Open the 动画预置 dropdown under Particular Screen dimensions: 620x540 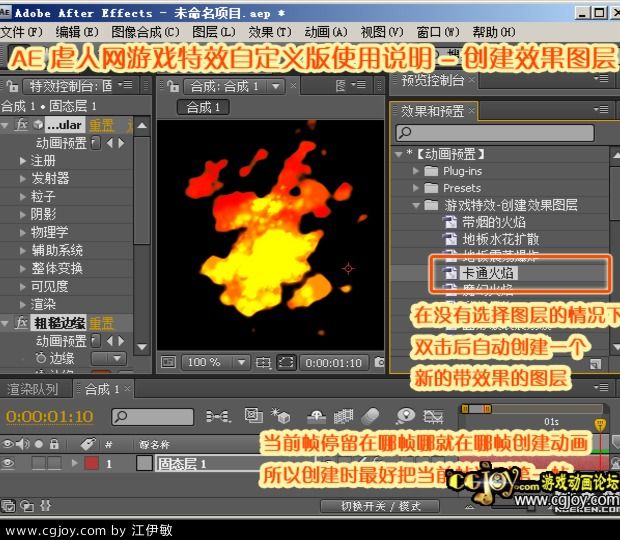[96, 143]
